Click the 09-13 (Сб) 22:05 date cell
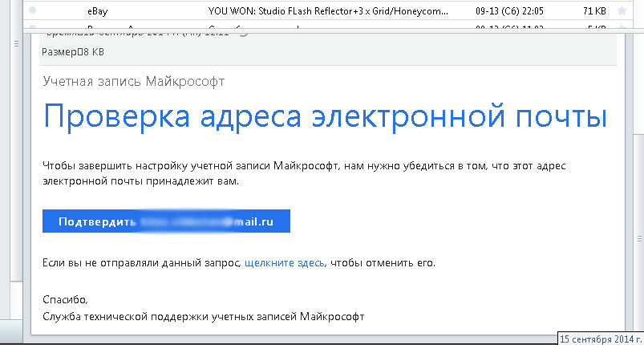Image resolution: width=644 pixels, height=345 pixels. point(509,11)
